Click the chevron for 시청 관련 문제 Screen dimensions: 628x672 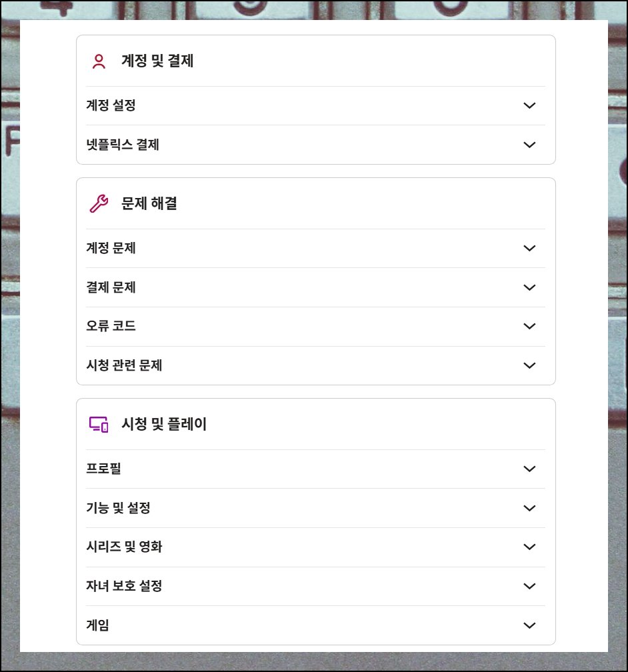click(x=529, y=365)
